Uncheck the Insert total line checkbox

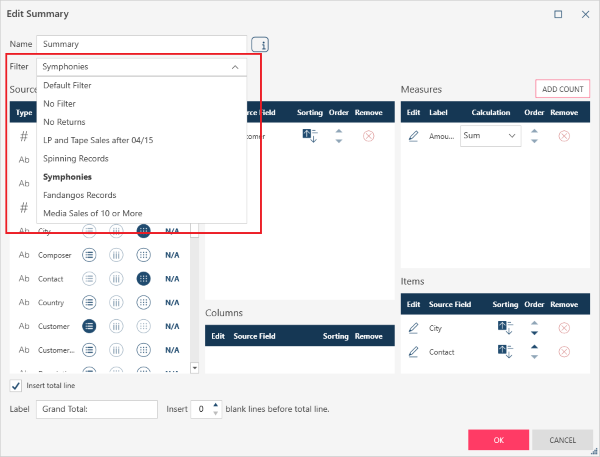pyautogui.click(x=16, y=386)
